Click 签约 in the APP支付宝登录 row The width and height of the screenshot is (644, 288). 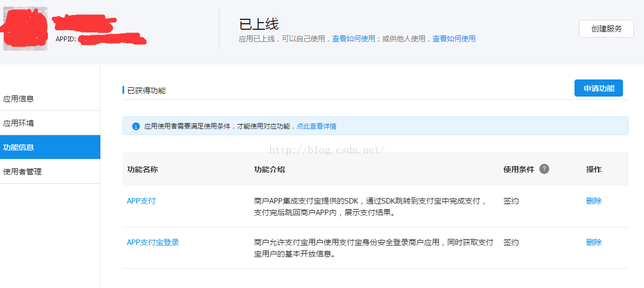[x=511, y=242]
